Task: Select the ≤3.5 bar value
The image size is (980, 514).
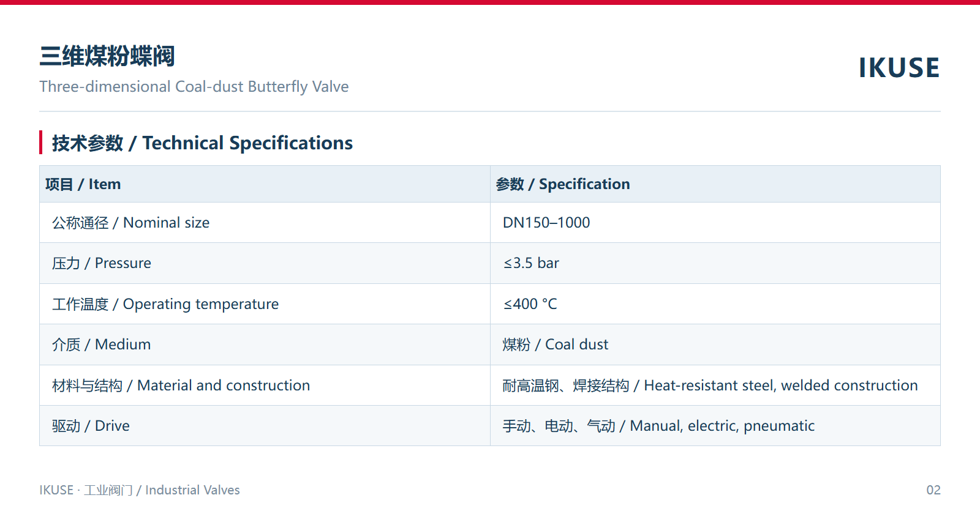Action: tap(531, 263)
